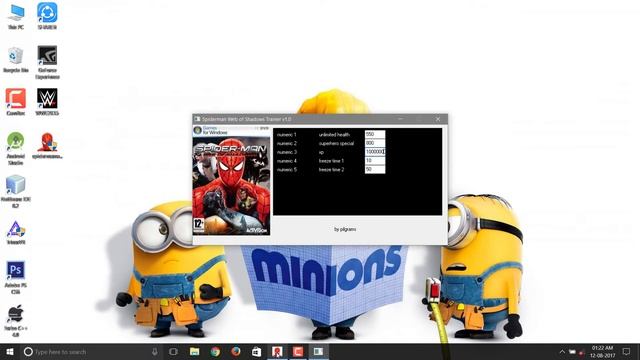Open Windows Start menu
640x360 pixels.
click(10, 351)
